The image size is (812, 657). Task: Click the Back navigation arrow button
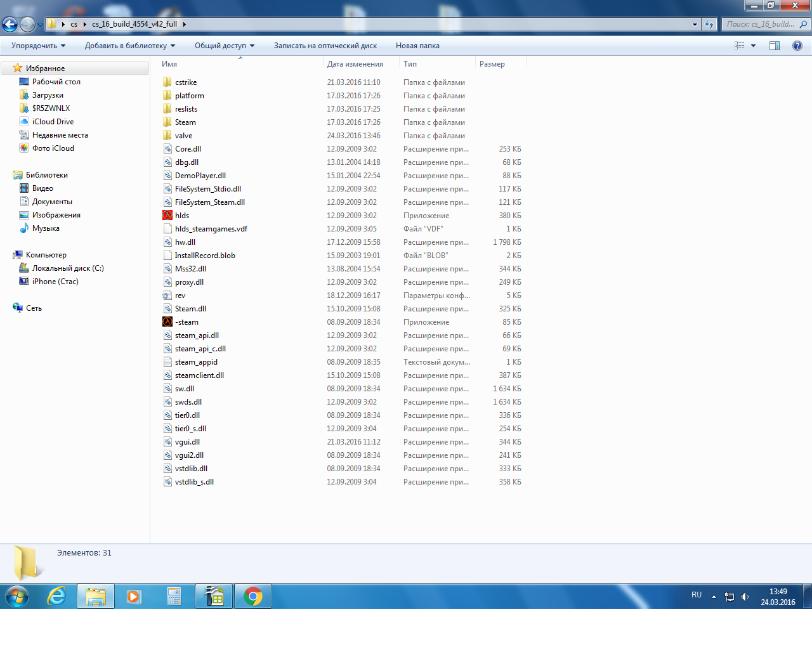pos(10,25)
